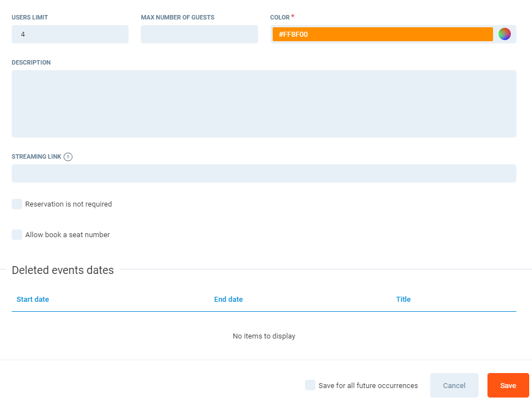The width and height of the screenshot is (532, 407).
Task: Check Save for all future occurrences
Action: [310, 385]
